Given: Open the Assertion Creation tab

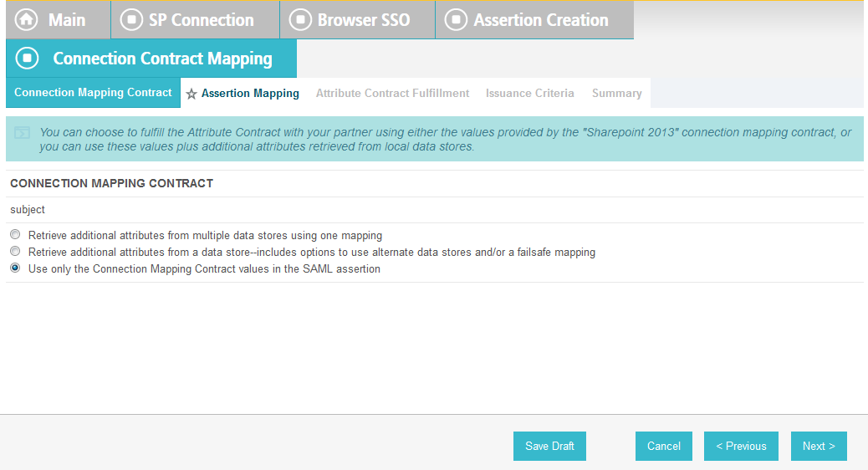Looking at the screenshot, I should 534,20.
